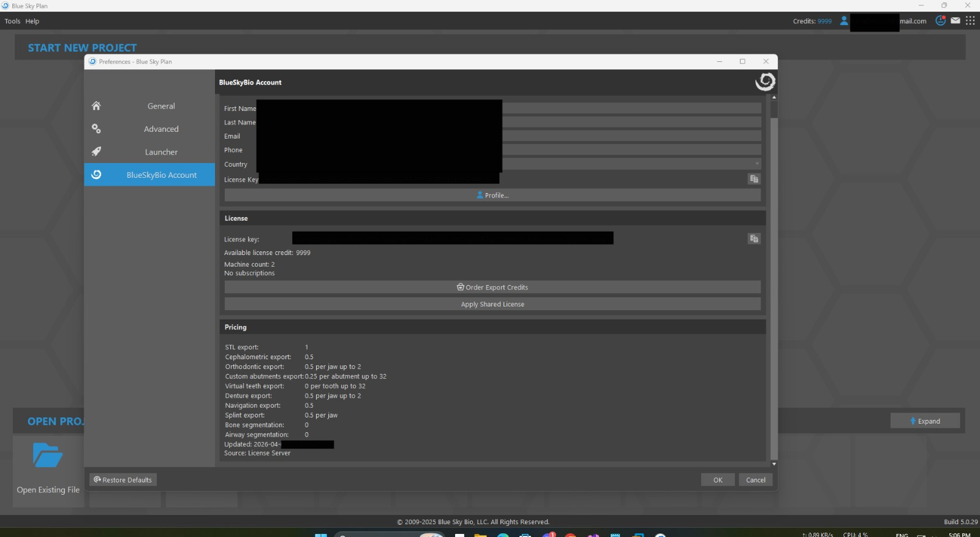Click Restore Defaults button
This screenshot has width=980, height=537.
(x=123, y=480)
